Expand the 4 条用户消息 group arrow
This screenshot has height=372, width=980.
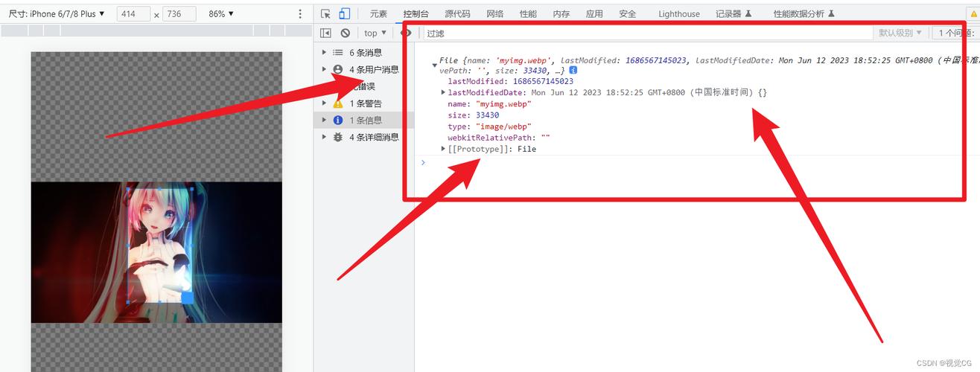(324, 69)
